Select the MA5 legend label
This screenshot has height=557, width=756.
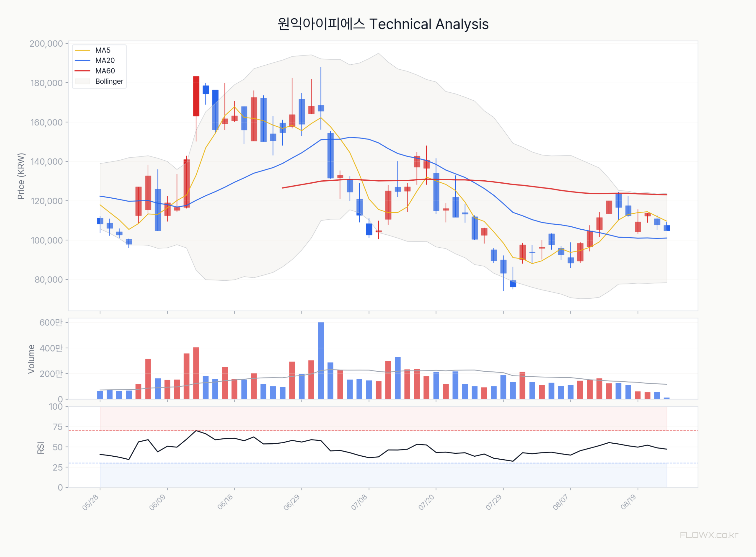point(103,50)
